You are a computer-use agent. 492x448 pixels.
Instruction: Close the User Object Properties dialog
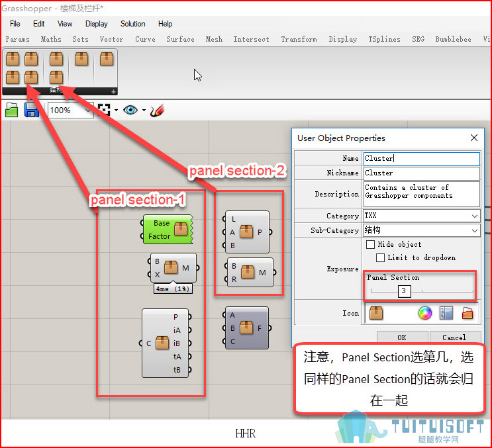[474, 138]
